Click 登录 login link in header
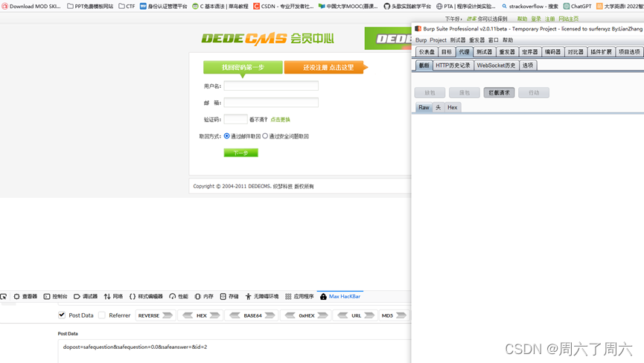The height and width of the screenshot is (363, 644). (x=536, y=19)
